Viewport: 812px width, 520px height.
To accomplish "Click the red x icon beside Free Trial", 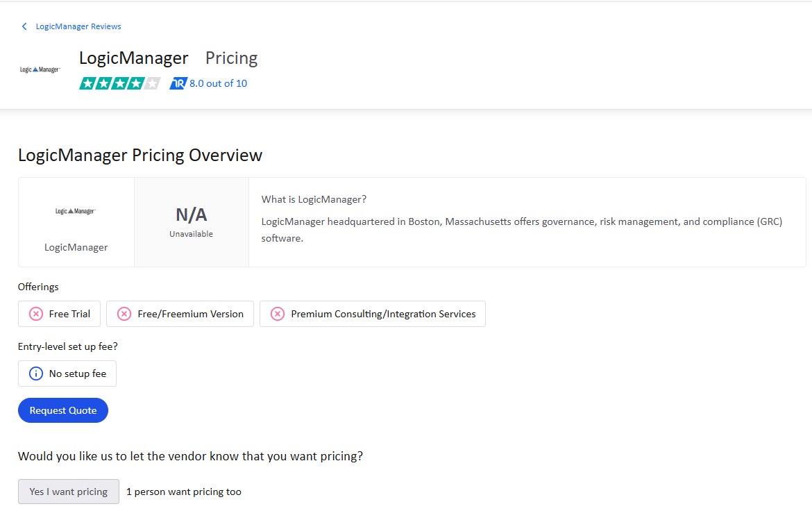I will click(x=35, y=314).
